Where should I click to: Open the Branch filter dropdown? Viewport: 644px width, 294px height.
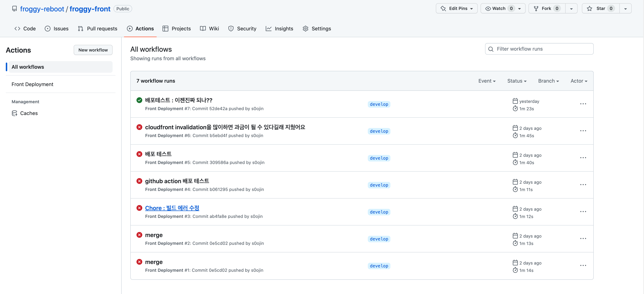[548, 81]
